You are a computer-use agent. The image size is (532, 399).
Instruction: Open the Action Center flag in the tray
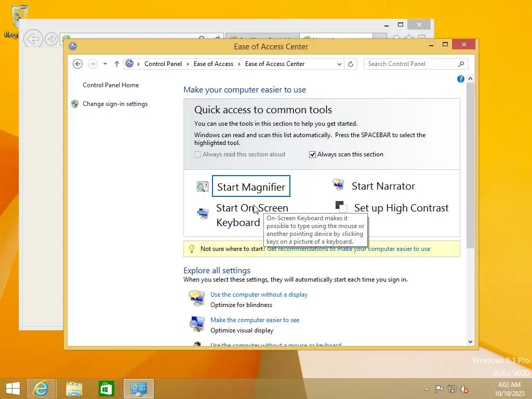coord(439,389)
